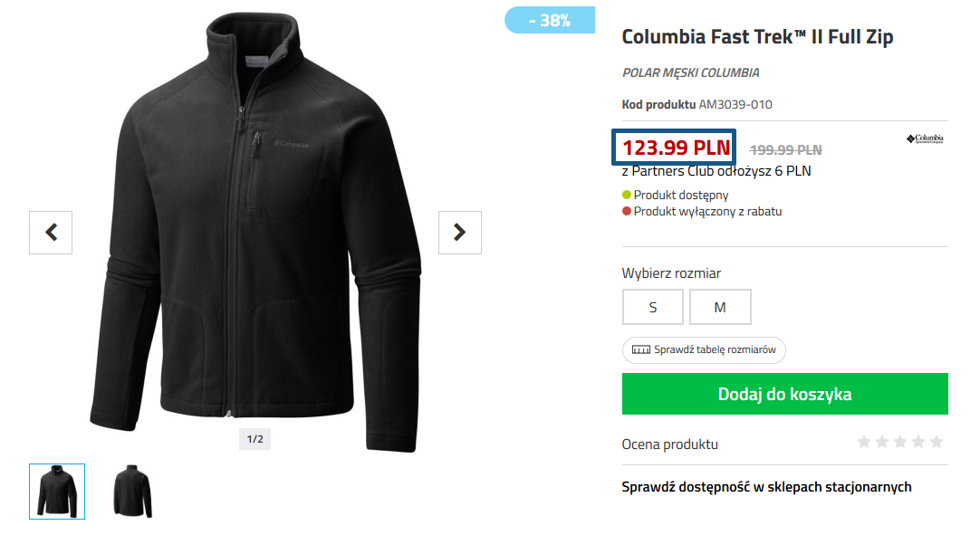Show the next product image arrow
The width and height of the screenshot is (980, 535).
coord(460,233)
